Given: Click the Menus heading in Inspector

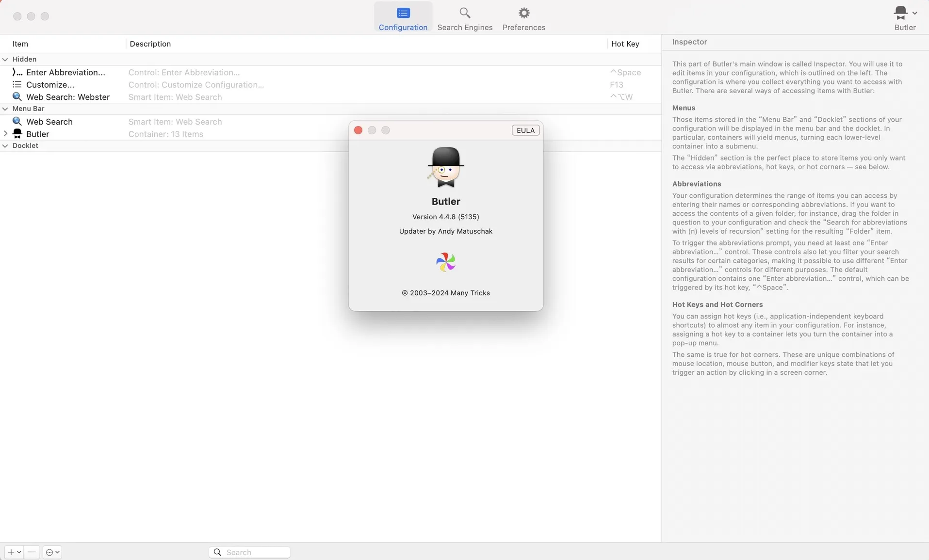Looking at the screenshot, I should pos(684,108).
